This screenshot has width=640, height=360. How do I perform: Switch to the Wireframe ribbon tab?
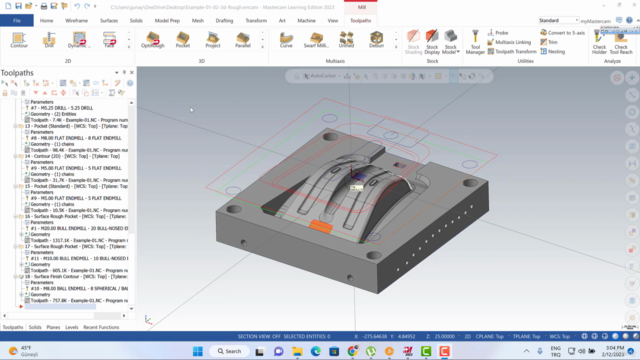76,20
